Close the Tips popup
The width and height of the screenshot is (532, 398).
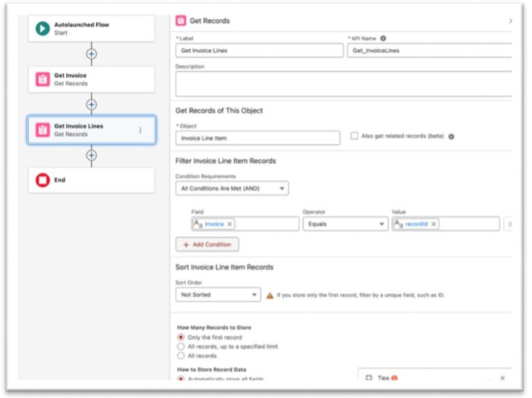coord(502,378)
